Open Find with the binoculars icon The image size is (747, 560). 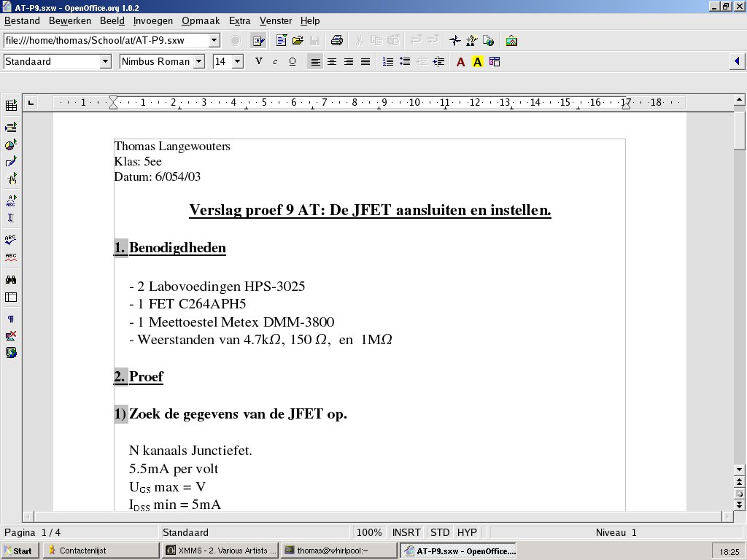tap(11, 280)
